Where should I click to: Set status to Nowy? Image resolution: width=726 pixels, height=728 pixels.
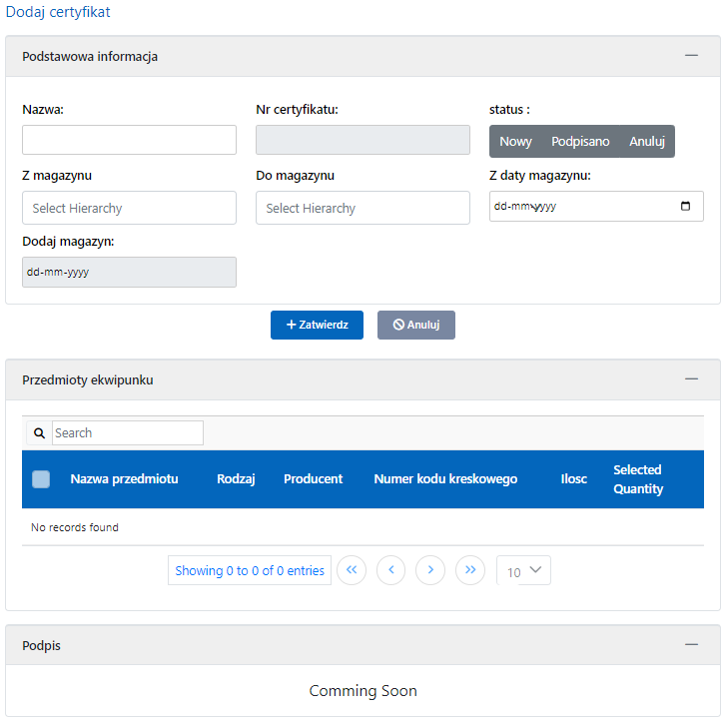[515, 142]
